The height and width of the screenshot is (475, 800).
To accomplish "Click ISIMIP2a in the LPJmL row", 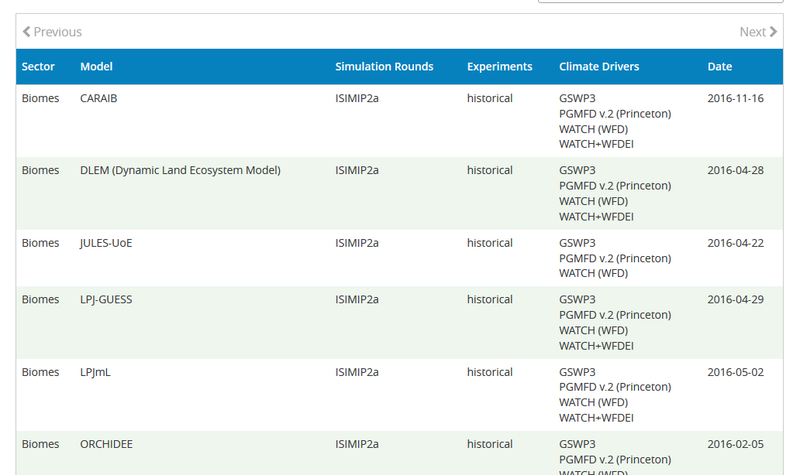I will coord(357,372).
